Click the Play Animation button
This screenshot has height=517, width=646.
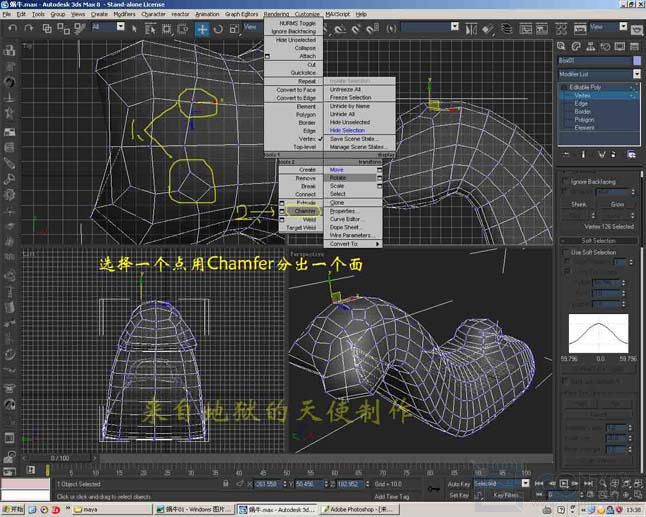(564, 483)
